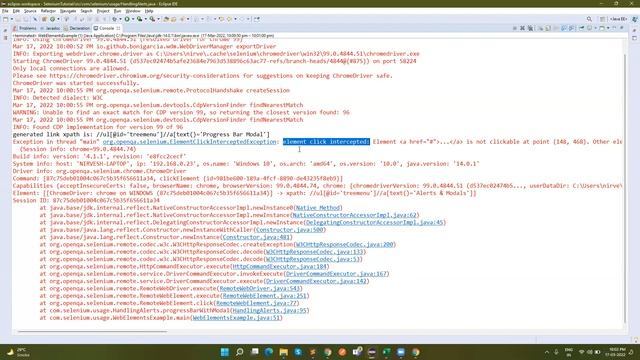Expand the Coverage dropdown arrow

[146, 19]
